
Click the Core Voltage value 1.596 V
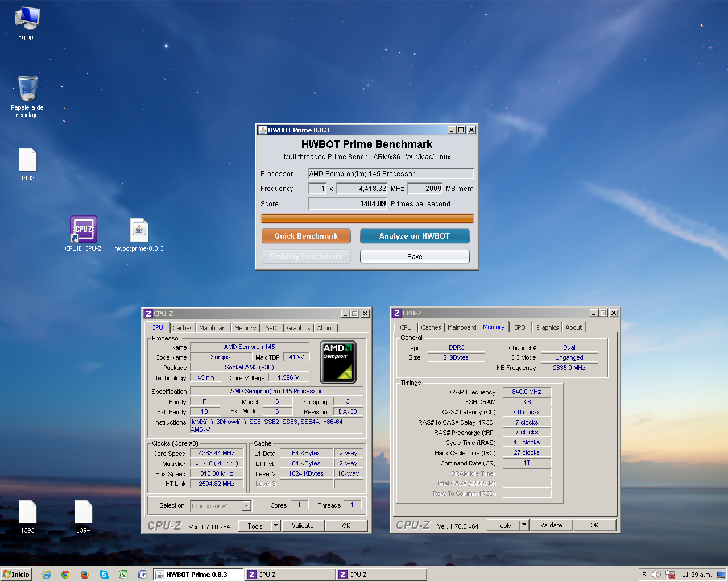[288, 377]
